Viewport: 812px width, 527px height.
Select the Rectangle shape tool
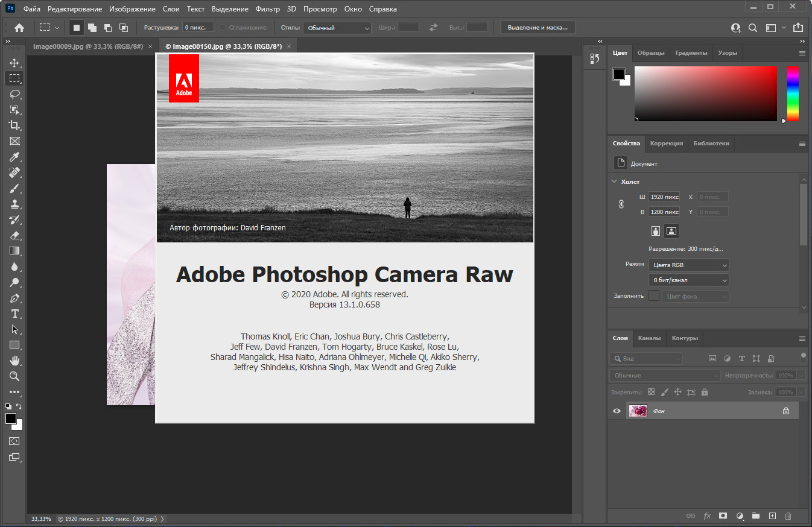coord(14,345)
